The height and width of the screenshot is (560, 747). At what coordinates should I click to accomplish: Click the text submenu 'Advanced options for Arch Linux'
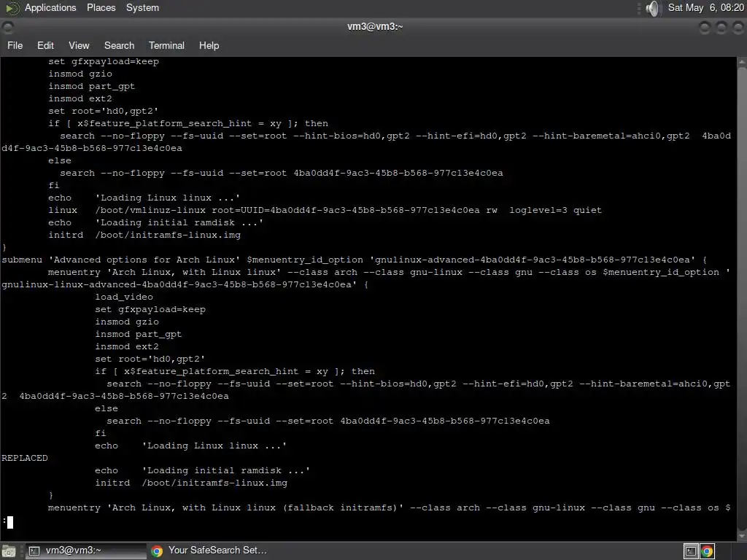tap(122, 260)
